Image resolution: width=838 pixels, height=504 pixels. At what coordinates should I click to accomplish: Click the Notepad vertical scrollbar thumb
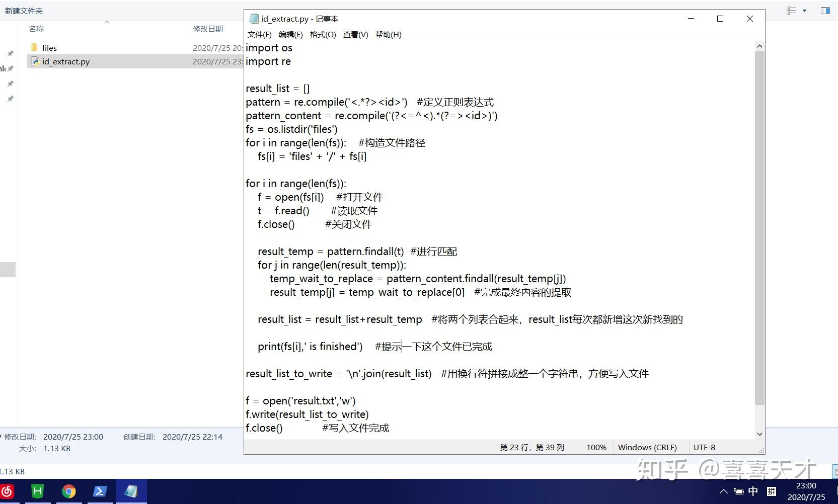[x=759, y=228]
